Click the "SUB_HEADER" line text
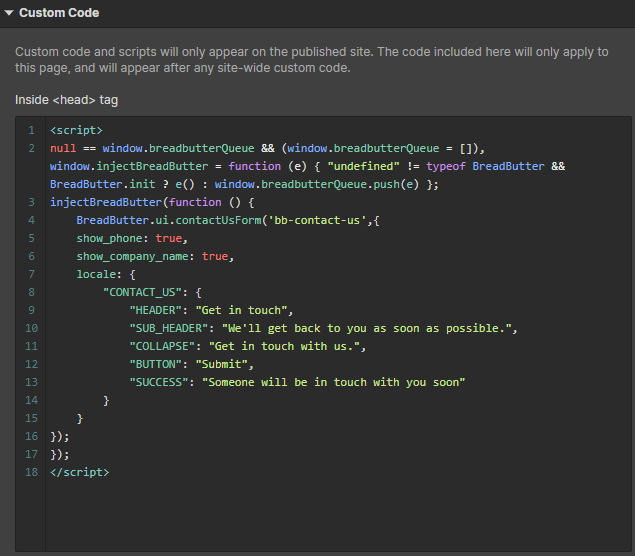The width and height of the screenshot is (635, 556). [323, 328]
